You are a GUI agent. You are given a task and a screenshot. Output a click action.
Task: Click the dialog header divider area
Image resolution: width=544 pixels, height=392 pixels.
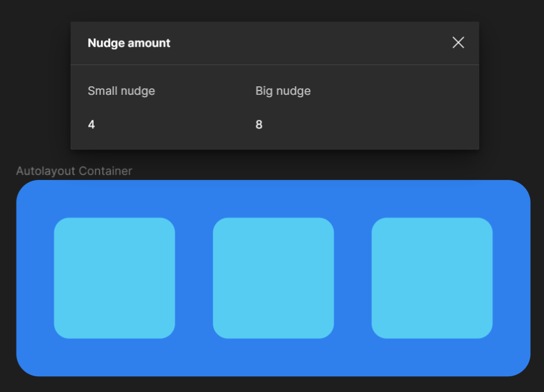point(274,64)
